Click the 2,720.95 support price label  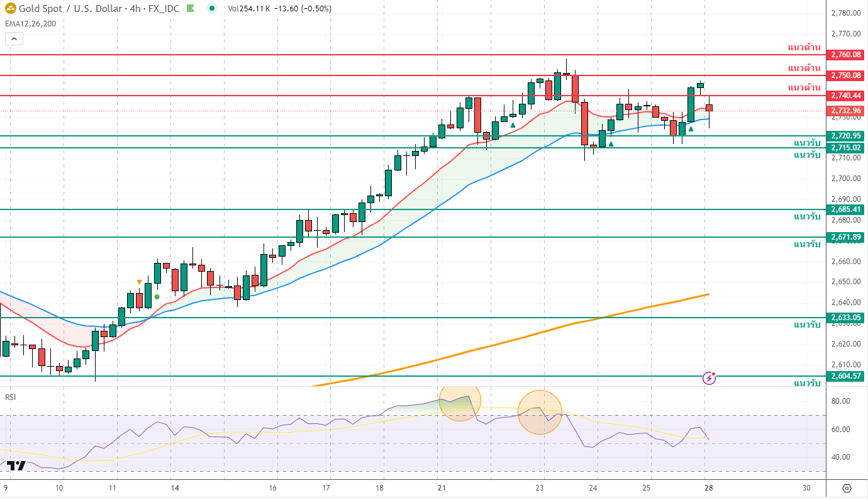(845, 136)
